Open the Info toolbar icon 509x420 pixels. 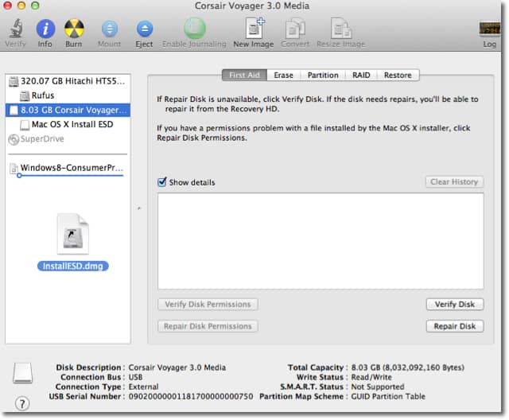coord(45,29)
